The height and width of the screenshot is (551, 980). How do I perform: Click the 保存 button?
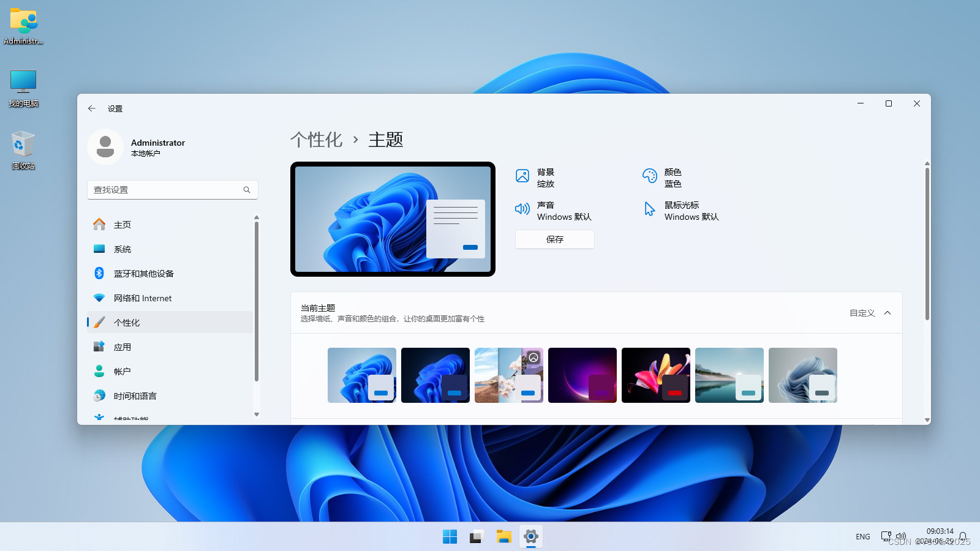click(x=555, y=239)
